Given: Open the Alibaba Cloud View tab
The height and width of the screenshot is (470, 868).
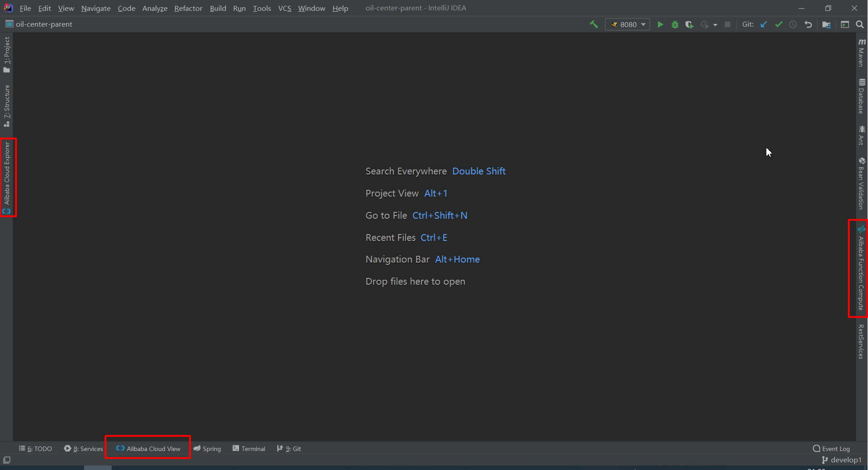Looking at the screenshot, I should click(x=148, y=449).
